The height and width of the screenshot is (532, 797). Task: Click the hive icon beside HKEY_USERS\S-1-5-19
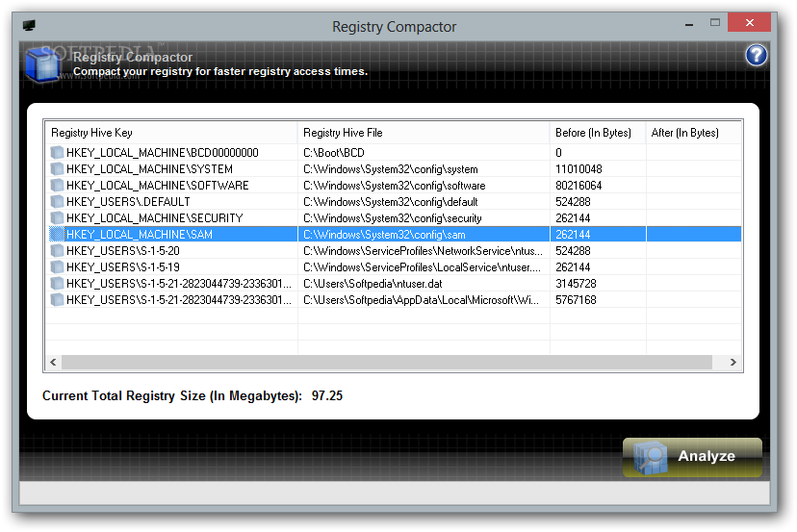pos(57,266)
